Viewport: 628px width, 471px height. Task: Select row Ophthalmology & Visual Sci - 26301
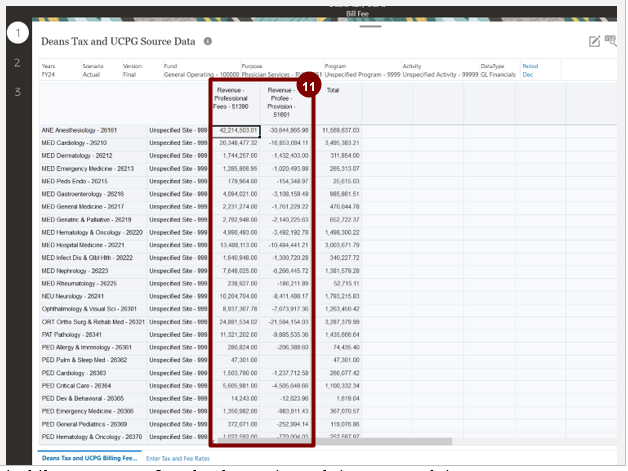[x=89, y=309]
